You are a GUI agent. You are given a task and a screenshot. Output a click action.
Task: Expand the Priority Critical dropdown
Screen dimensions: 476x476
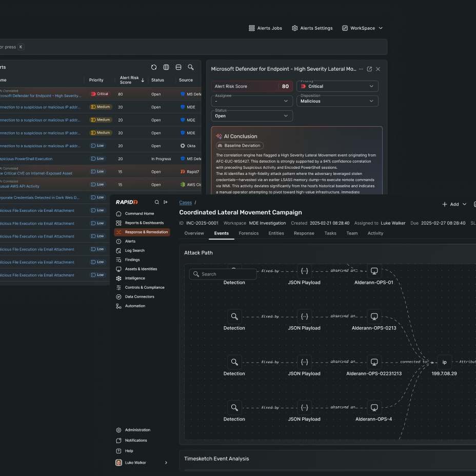click(x=338, y=86)
